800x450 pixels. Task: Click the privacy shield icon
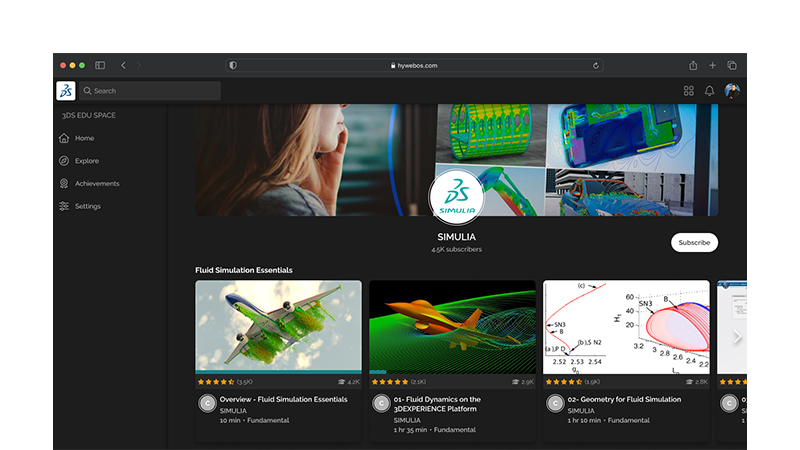pyautogui.click(x=233, y=65)
